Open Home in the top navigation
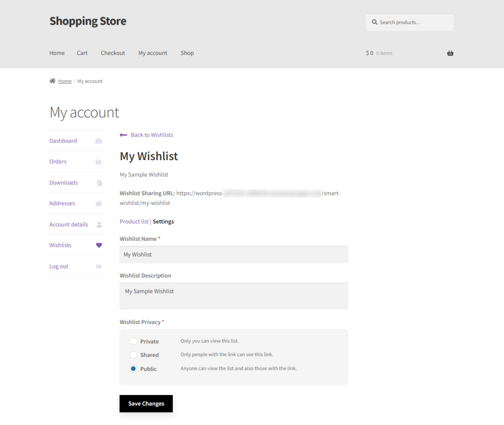Viewport: 504px width, 425px height. (57, 53)
